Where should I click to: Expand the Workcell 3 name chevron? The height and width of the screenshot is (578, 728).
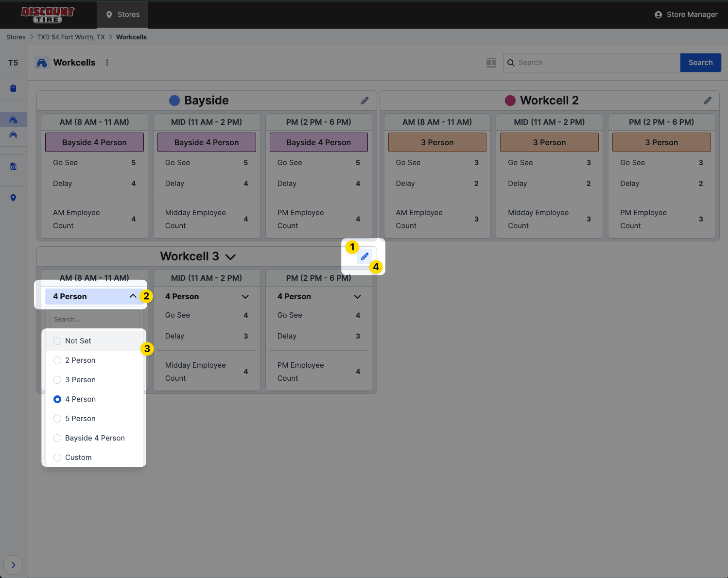[x=231, y=257]
